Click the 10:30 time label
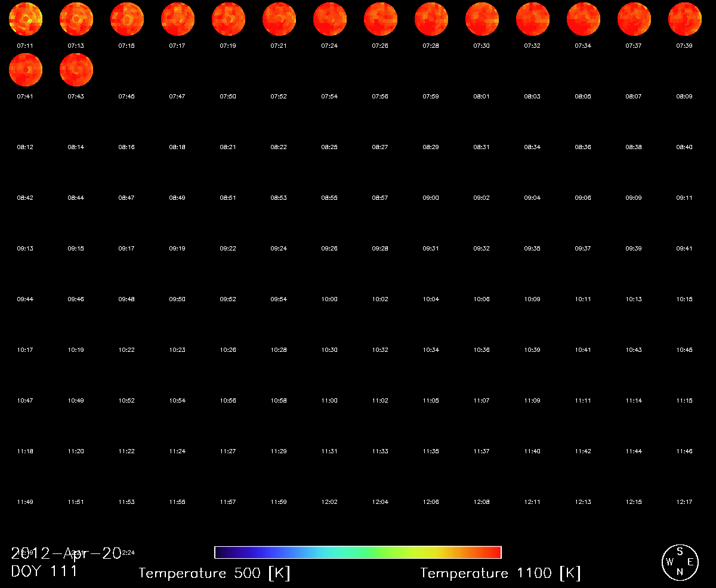Viewport: 716px width, 588px height. [x=329, y=349]
